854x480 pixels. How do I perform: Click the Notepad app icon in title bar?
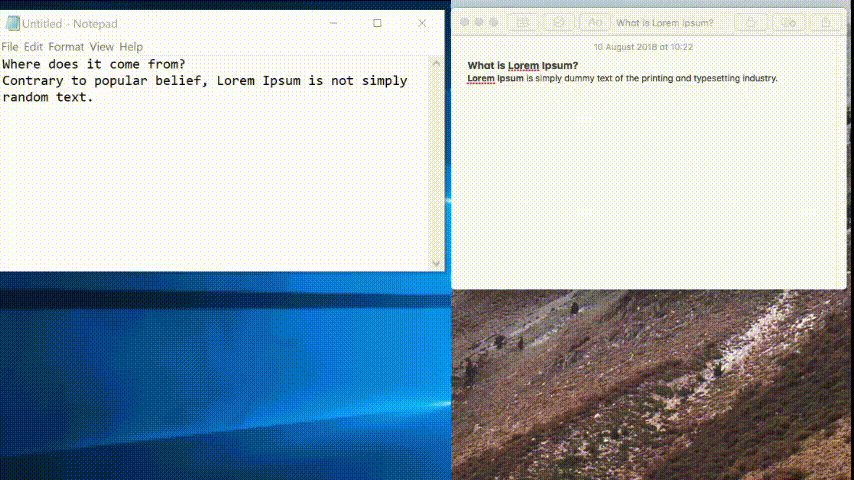coord(12,23)
